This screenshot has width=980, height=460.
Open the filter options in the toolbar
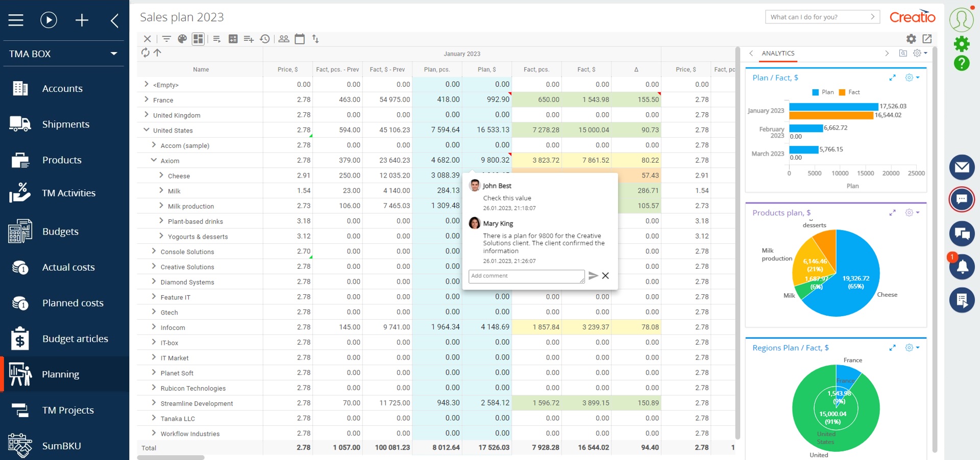coord(166,39)
